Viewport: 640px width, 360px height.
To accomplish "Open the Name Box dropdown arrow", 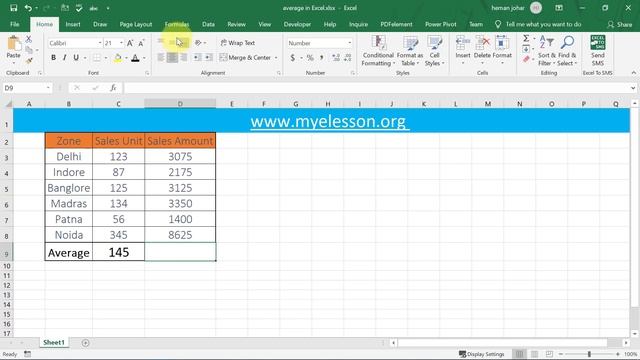I will [x=48, y=88].
